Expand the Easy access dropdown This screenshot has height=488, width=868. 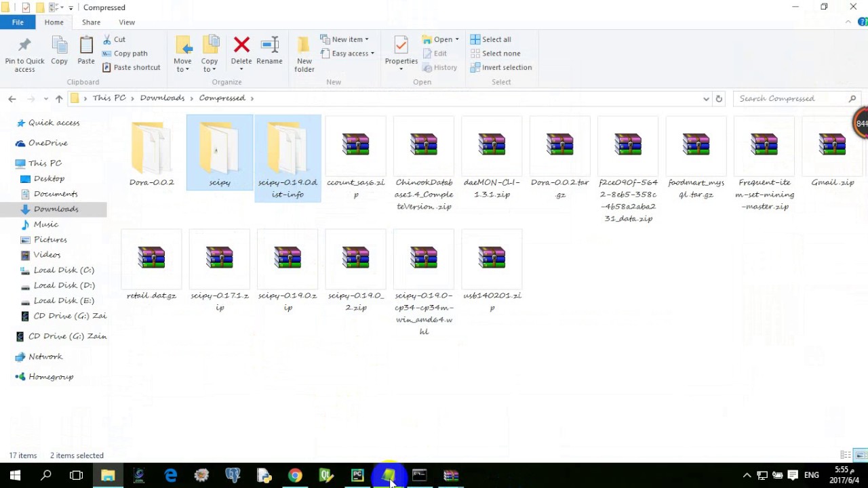[x=347, y=54]
